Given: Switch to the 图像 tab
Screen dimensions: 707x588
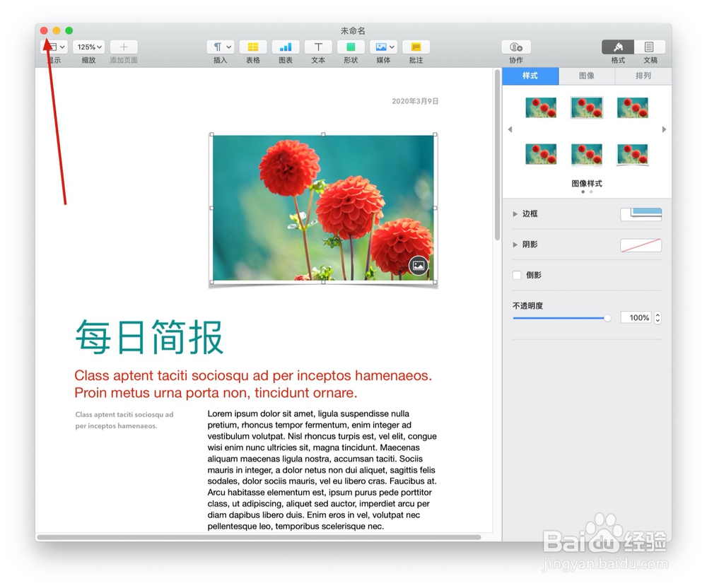Looking at the screenshot, I should pos(586,76).
